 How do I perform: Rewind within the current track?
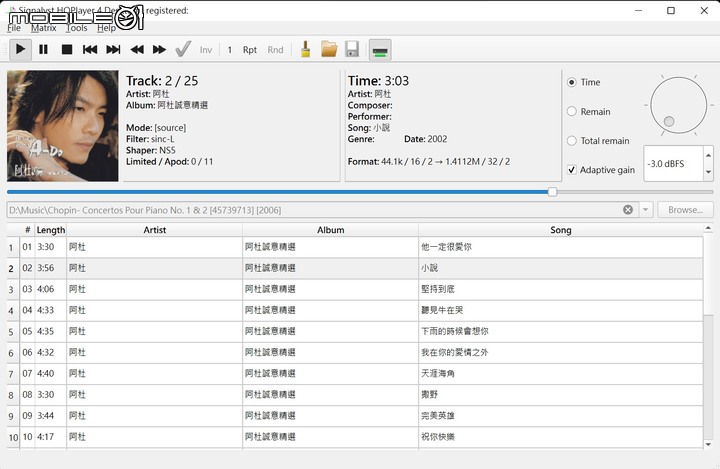137,50
